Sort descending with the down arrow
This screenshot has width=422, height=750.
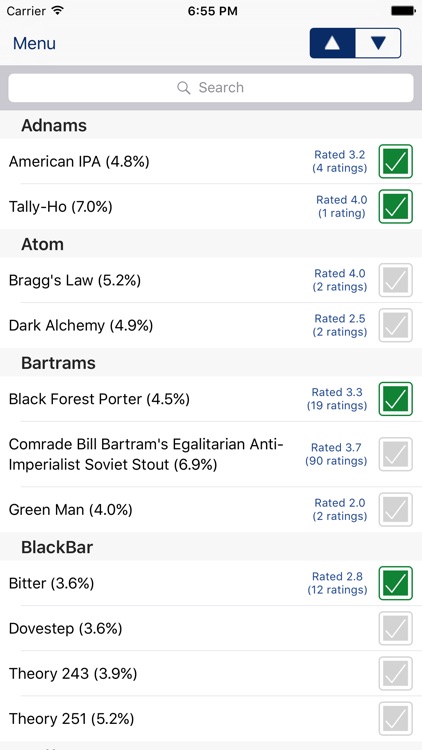[378, 43]
